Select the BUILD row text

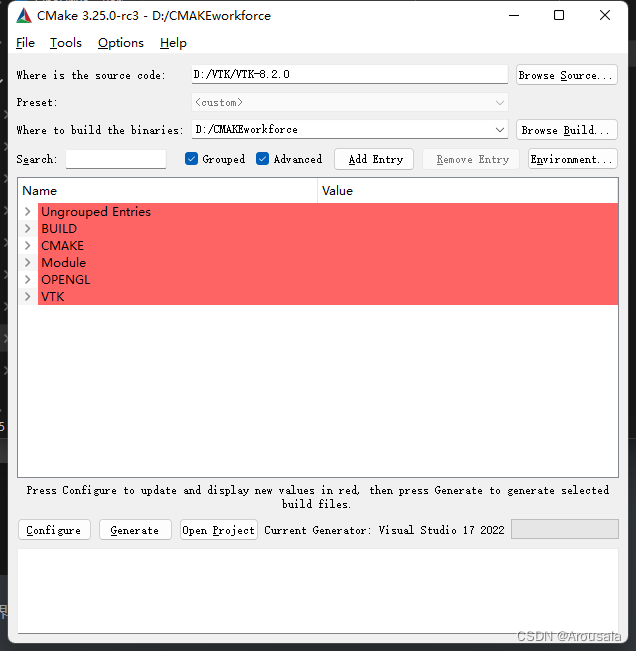(59, 229)
